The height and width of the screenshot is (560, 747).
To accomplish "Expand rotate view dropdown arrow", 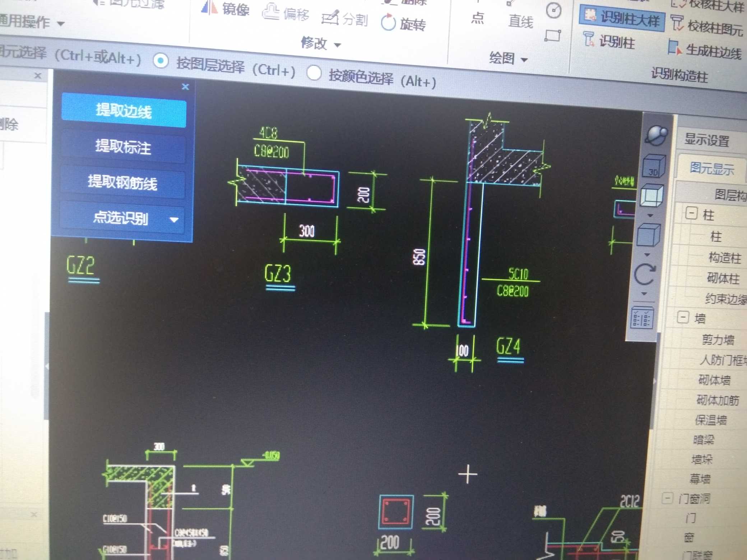I will click(x=644, y=294).
